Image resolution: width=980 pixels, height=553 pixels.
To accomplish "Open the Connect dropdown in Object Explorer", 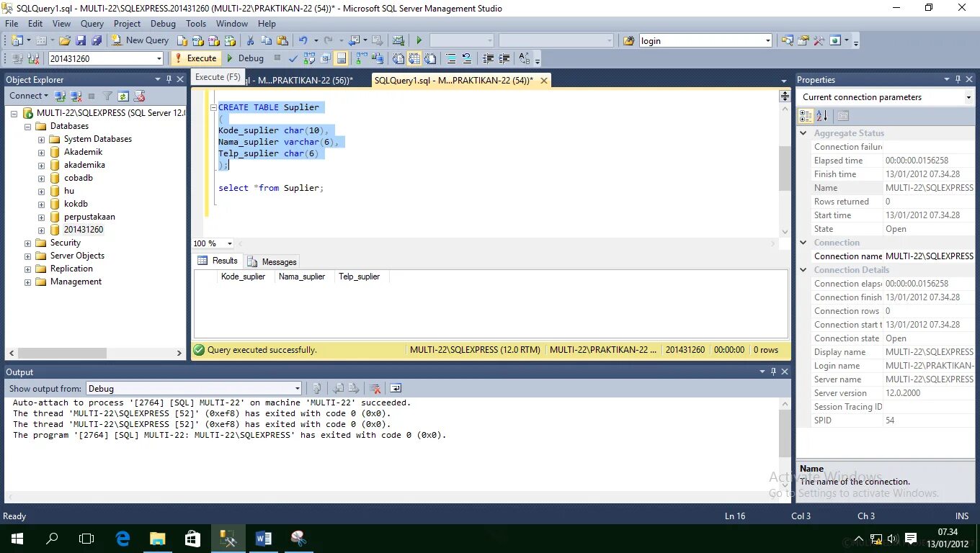I will [29, 96].
